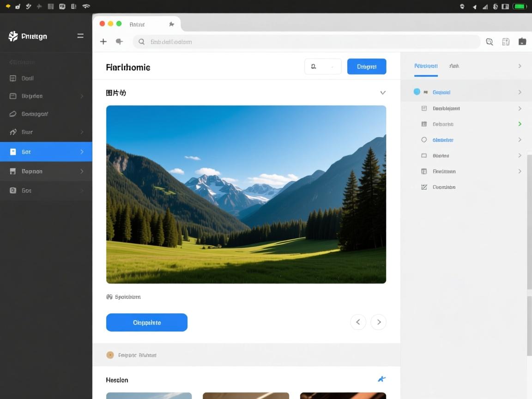Click the Wi-Fi icon in system menu bar
Screen dimensions: 532x399
pos(86,6)
